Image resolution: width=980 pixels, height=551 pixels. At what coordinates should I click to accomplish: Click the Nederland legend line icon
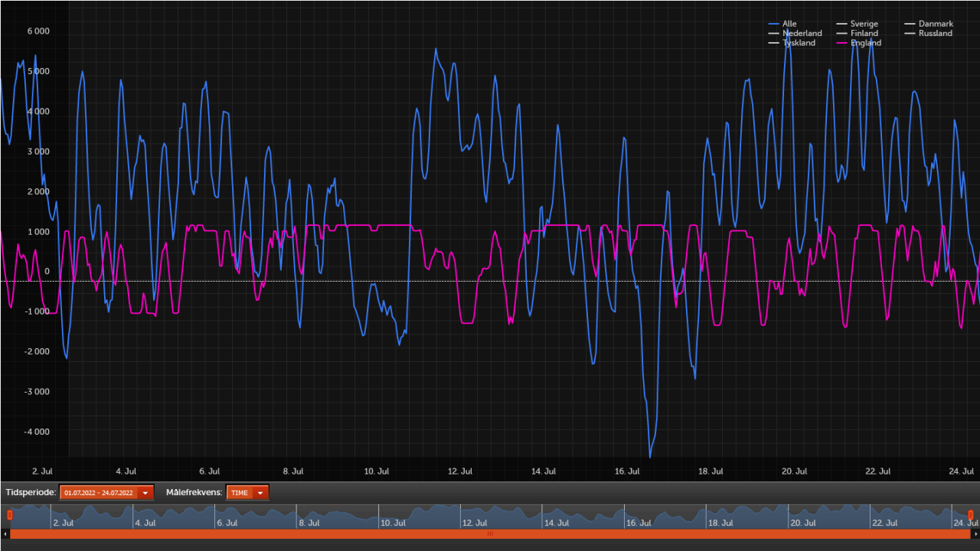773,33
